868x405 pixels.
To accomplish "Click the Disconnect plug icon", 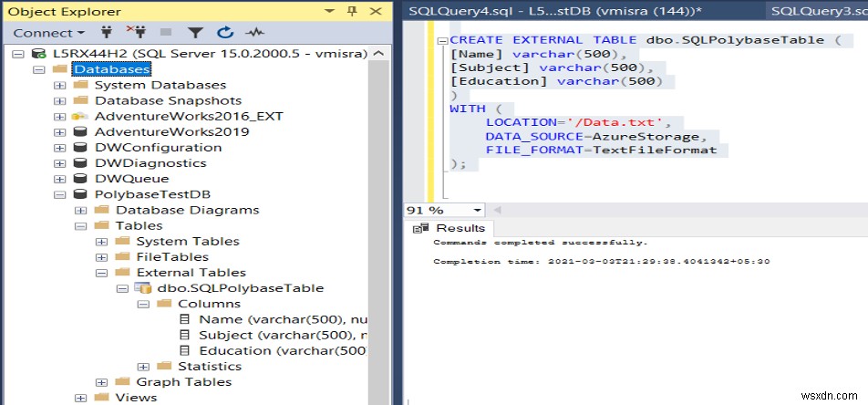I will pyautogui.click(x=135, y=33).
